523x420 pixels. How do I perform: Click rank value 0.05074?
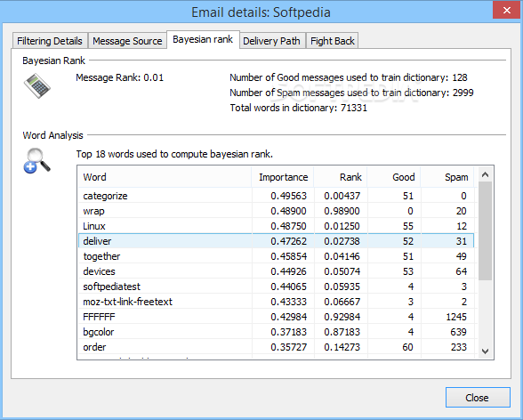[x=342, y=271]
